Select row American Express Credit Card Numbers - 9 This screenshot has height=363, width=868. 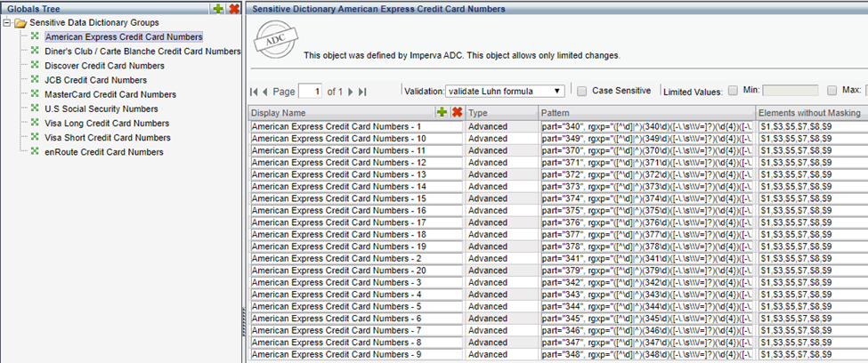pos(356,354)
